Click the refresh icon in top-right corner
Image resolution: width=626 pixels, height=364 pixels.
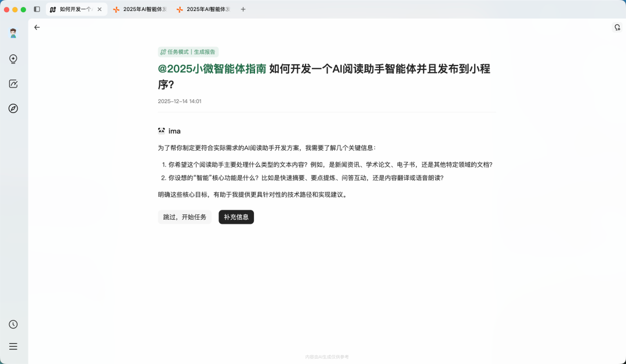pos(616,27)
